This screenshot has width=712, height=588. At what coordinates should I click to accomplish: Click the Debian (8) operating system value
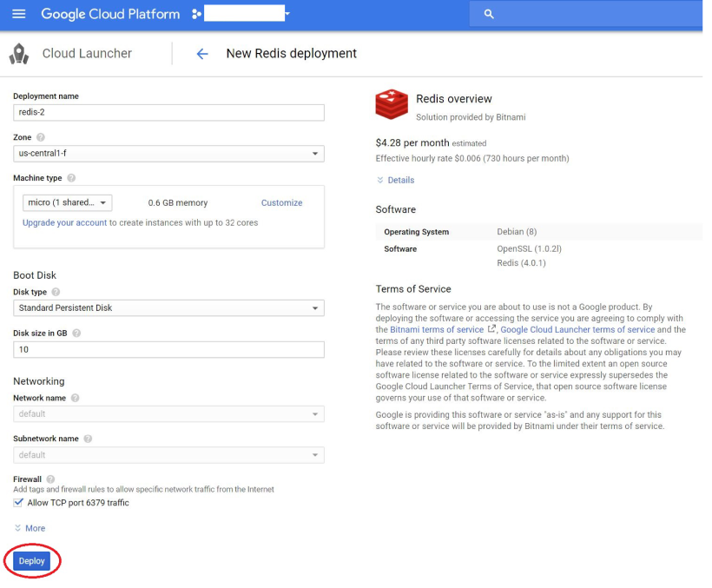[x=517, y=232]
